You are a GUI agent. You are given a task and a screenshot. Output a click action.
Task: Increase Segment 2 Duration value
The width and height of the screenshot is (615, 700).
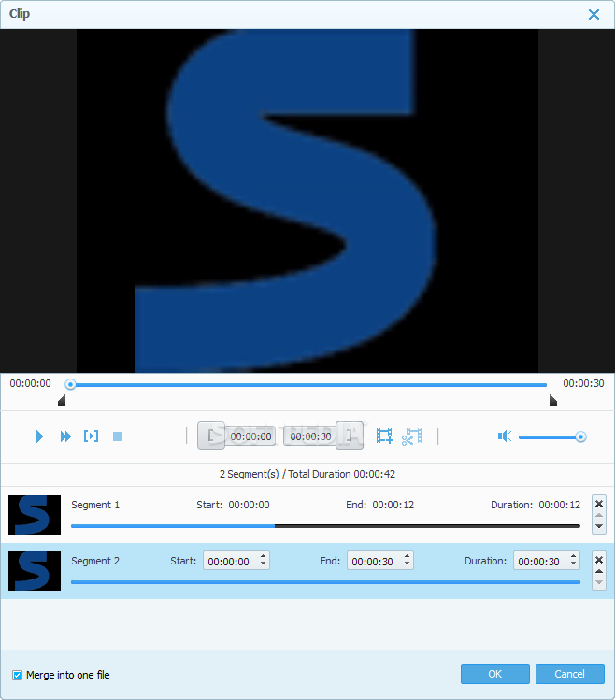coord(574,556)
